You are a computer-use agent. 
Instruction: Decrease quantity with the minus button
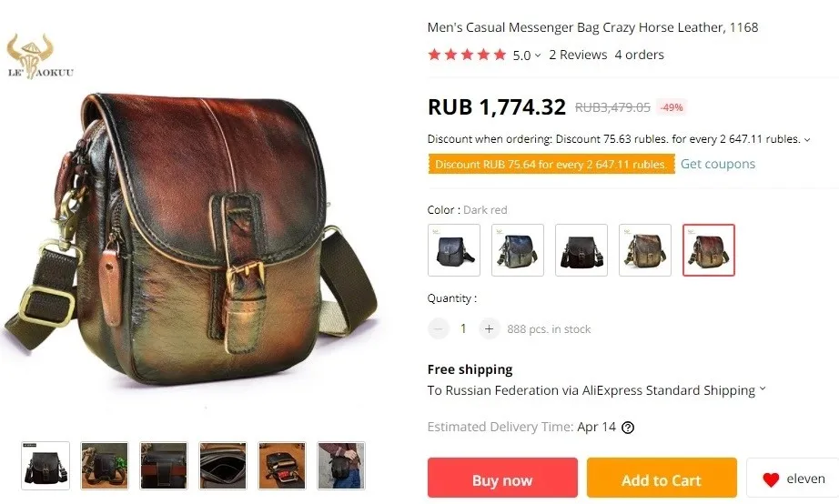[439, 329]
